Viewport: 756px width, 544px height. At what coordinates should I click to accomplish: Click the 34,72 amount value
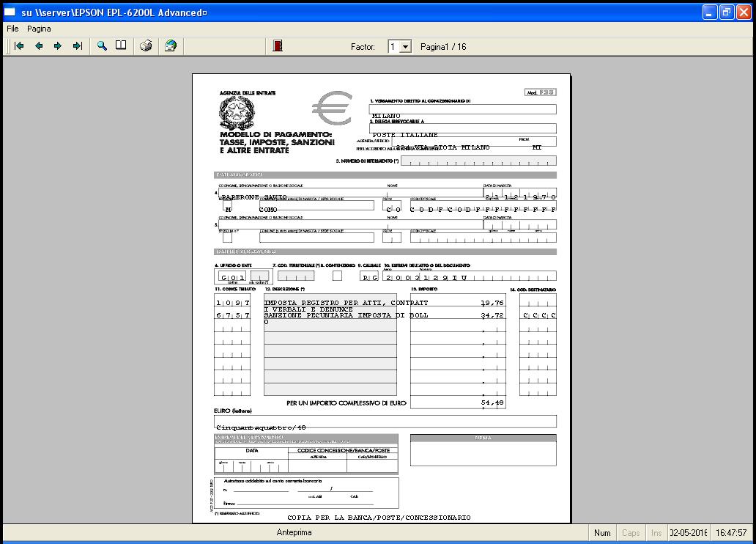pyautogui.click(x=492, y=315)
